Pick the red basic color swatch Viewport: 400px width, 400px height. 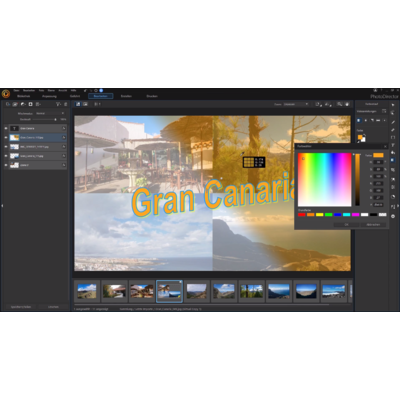tap(302, 215)
